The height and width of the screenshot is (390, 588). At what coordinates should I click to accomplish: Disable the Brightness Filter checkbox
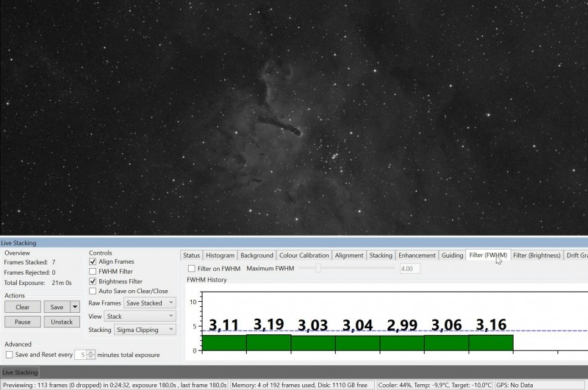point(93,281)
